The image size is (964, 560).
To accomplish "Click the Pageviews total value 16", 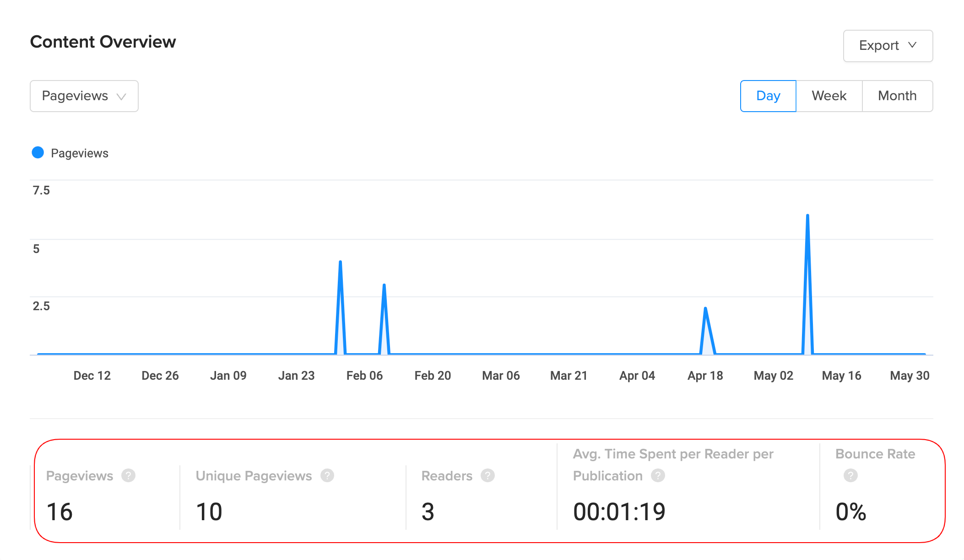I will coord(60,512).
